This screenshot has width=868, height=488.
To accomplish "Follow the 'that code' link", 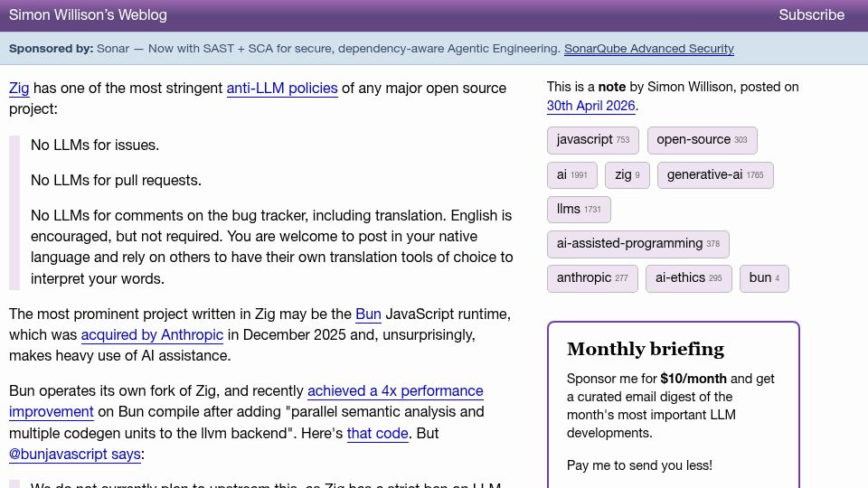I will (378, 433).
